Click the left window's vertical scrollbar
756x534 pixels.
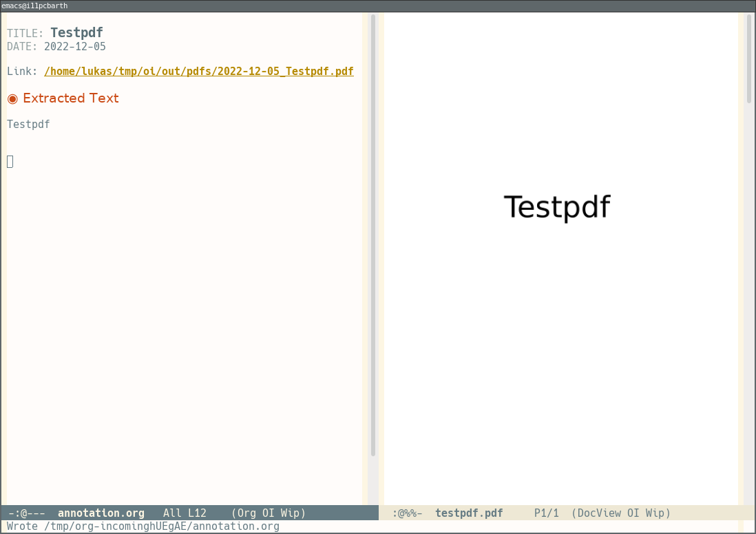pos(373,235)
